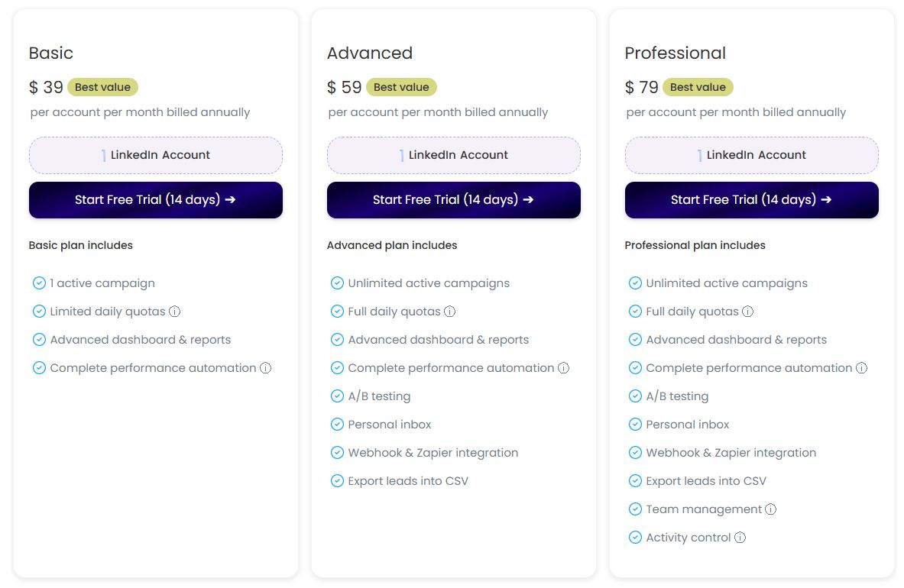
Task: Click the info icon beside Activity control
Action: click(740, 537)
